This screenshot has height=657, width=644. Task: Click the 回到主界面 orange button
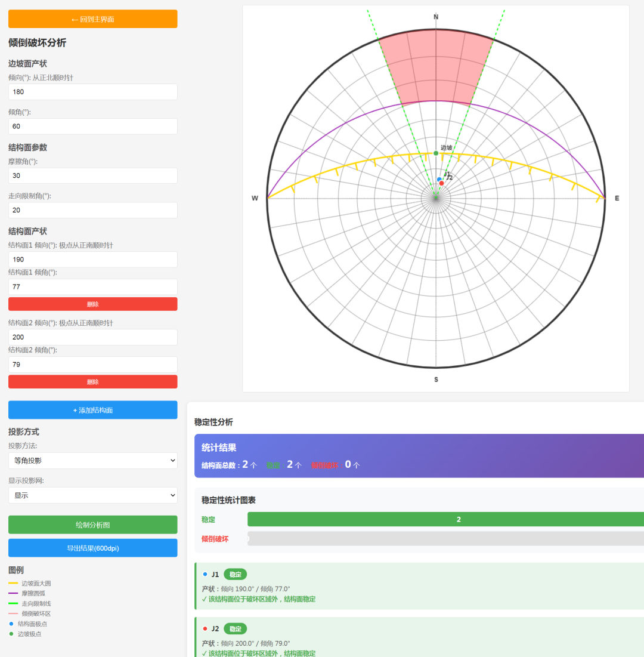coord(93,19)
